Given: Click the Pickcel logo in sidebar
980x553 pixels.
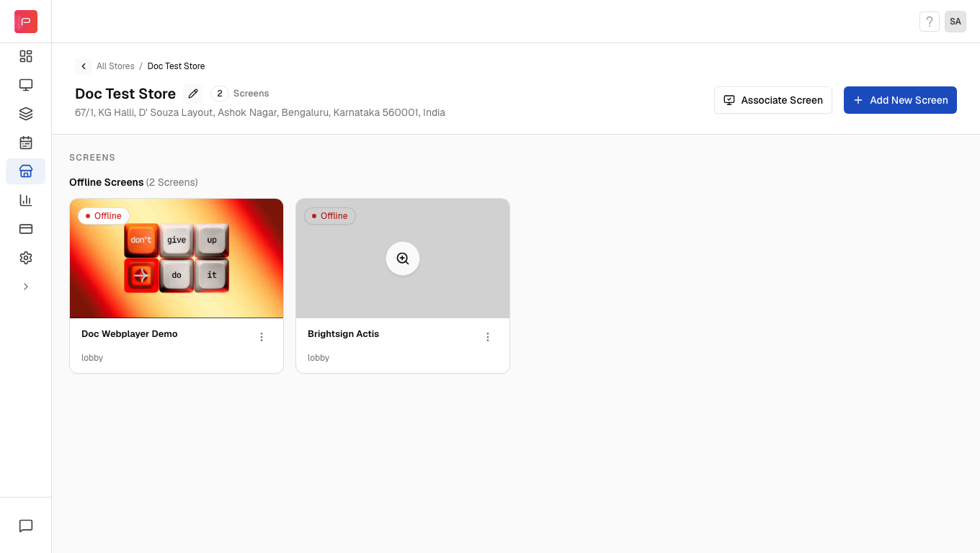Looking at the screenshot, I should point(26,22).
